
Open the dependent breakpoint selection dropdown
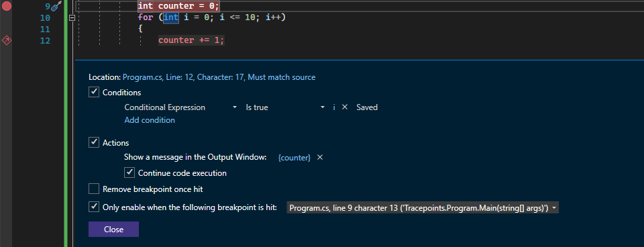point(422,208)
